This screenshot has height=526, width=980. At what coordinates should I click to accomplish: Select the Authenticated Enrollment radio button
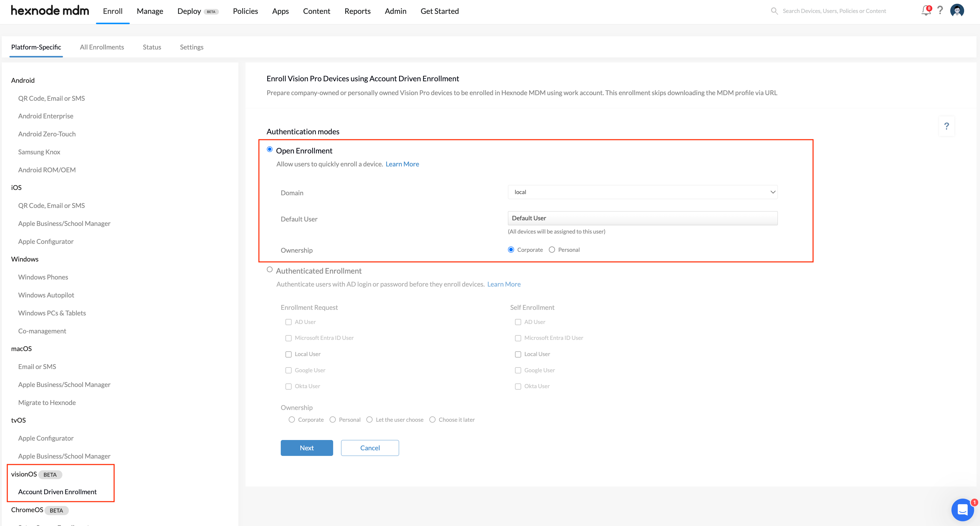click(x=270, y=270)
